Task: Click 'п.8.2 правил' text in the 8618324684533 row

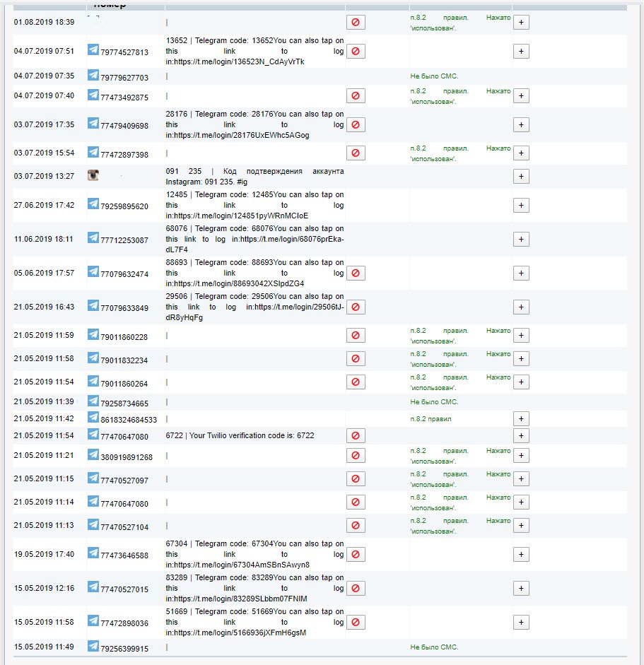Action: pyautogui.click(x=431, y=419)
